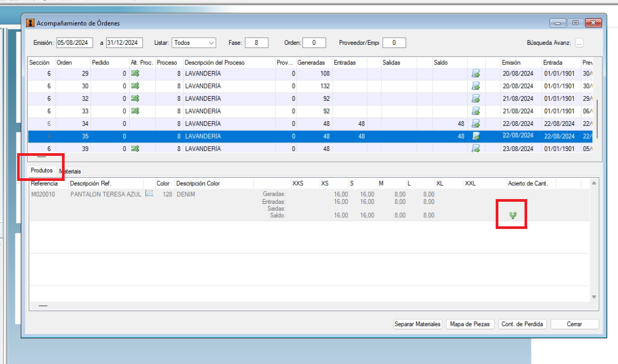
Task: Click the products grid scroll up arrow
Action: [594, 183]
